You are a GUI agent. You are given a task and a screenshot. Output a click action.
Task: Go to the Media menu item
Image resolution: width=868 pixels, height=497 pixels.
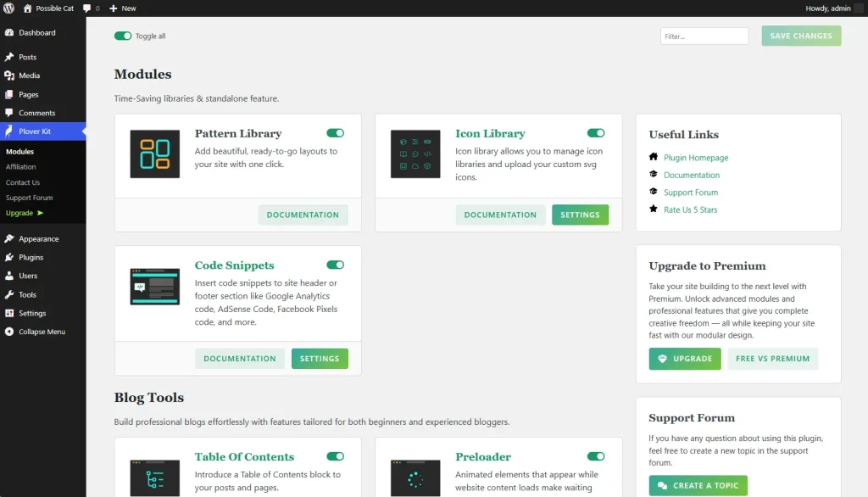point(30,75)
